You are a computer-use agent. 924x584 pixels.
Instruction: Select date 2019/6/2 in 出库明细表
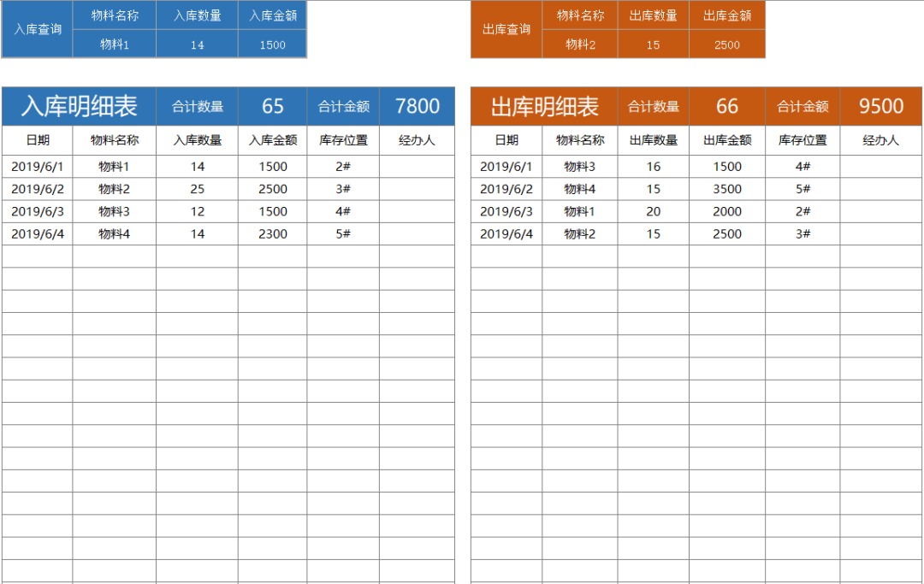click(506, 189)
